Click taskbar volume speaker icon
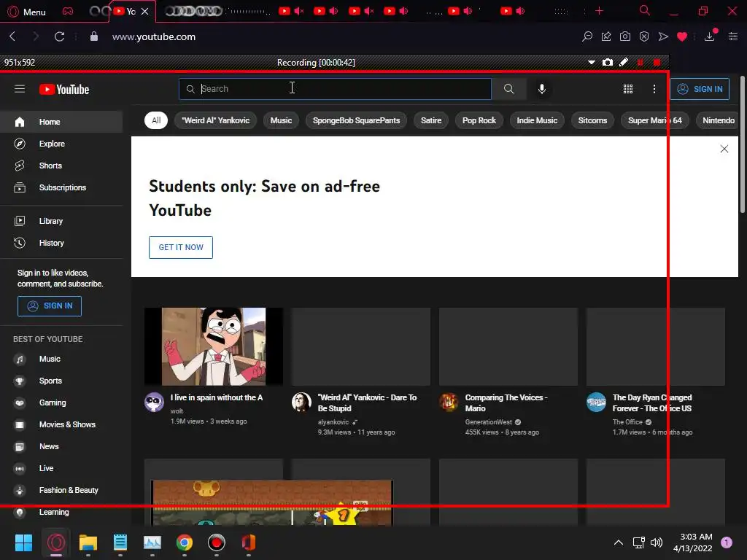This screenshot has width=747, height=560. [x=657, y=542]
